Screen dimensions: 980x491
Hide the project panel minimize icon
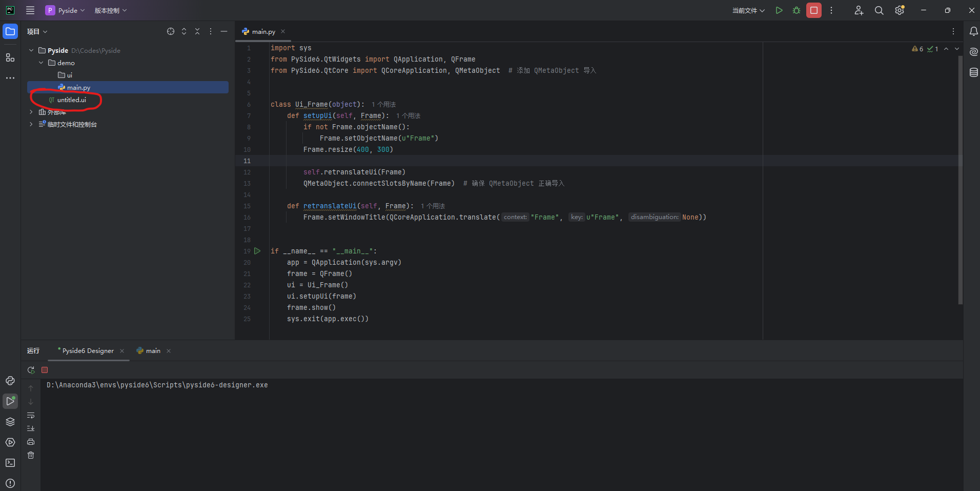pyautogui.click(x=224, y=31)
